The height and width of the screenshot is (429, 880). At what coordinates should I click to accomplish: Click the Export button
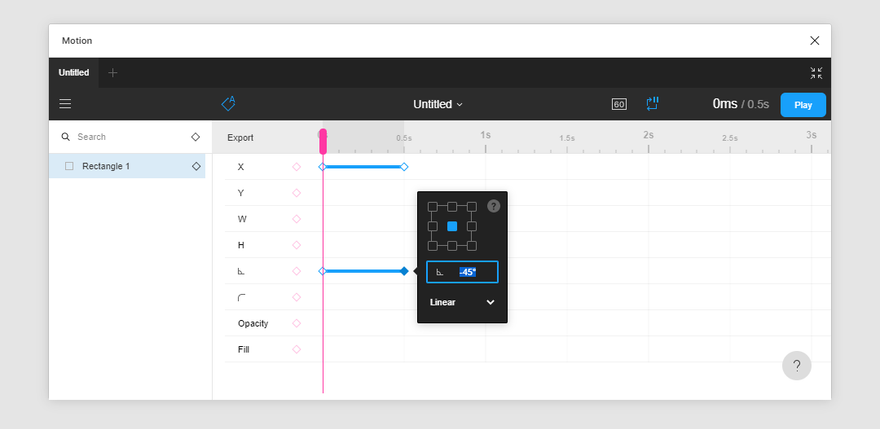[240, 138]
